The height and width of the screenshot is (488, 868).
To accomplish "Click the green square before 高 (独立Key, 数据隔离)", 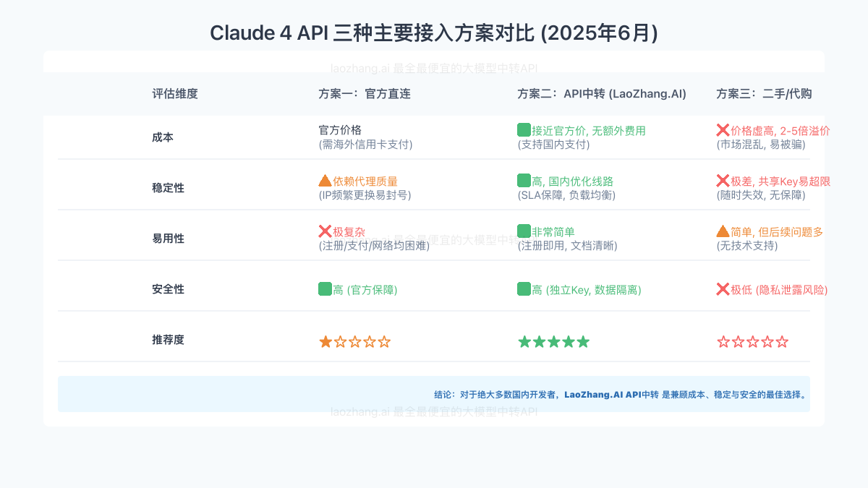I will (524, 289).
